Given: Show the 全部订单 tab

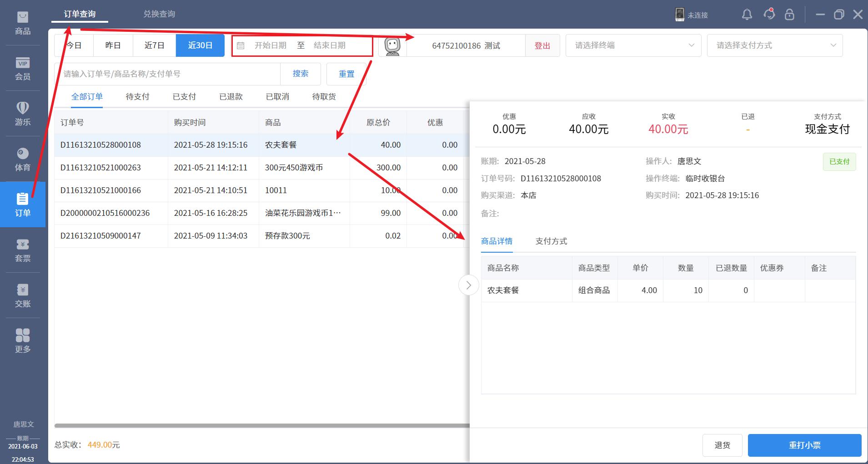Looking at the screenshot, I should coord(87,97).
